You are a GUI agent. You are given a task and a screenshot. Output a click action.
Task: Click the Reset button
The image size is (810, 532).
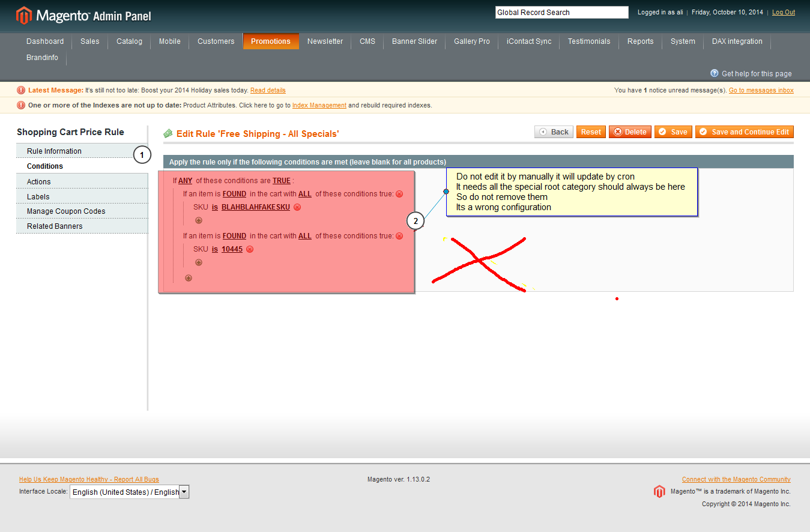(x=591, y=132)
